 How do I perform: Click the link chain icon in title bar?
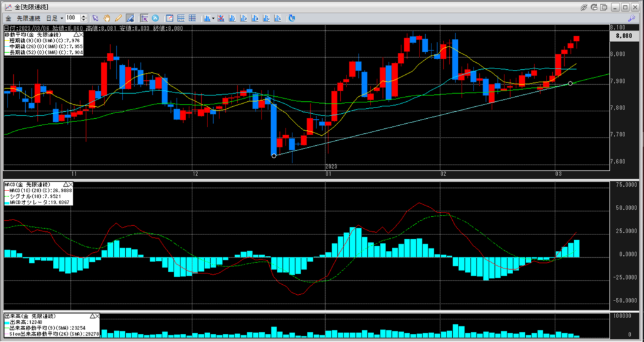(584, 6)
